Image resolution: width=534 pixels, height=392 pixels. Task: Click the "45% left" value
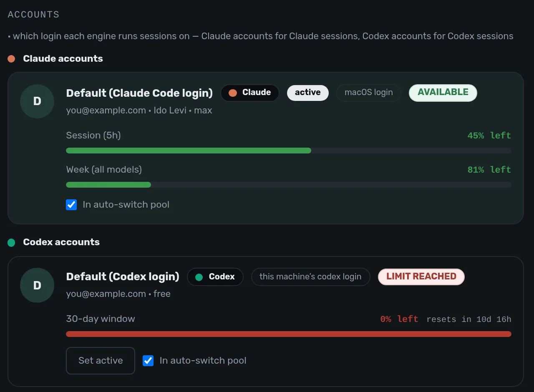pos(489,136)
